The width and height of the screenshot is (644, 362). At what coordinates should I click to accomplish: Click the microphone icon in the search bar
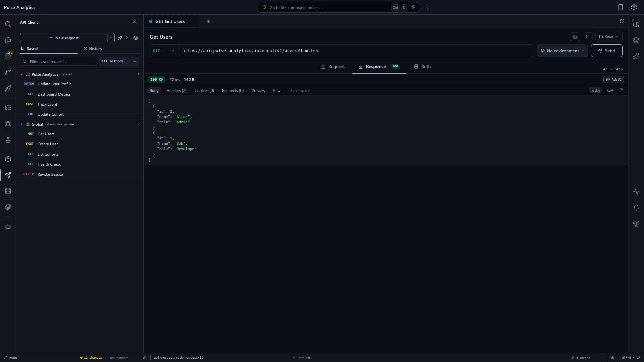pyautogui.click(x=413, y=7)
